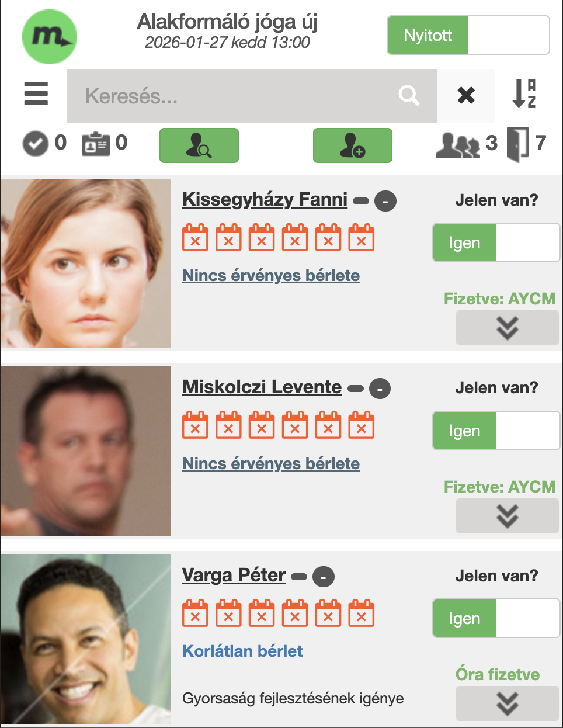The height and width of the screenshot is (728, 563).
Task: Expand Miskolczi Levente's details chevron
Action: coord(508,516)
